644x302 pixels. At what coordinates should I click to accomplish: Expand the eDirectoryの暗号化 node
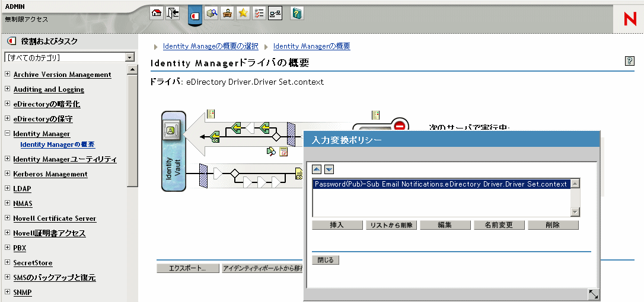click(7, 104)
